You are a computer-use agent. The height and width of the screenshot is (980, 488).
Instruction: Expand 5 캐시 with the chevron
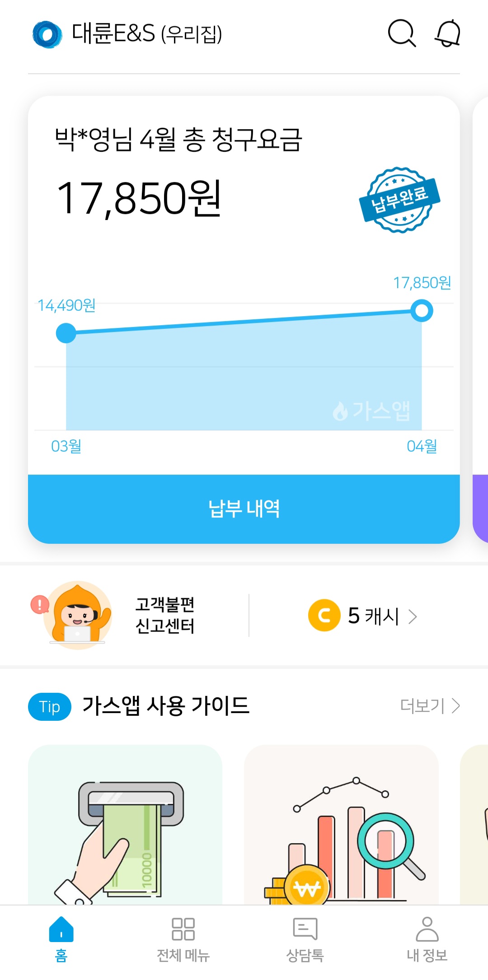[x=413, y=616]
